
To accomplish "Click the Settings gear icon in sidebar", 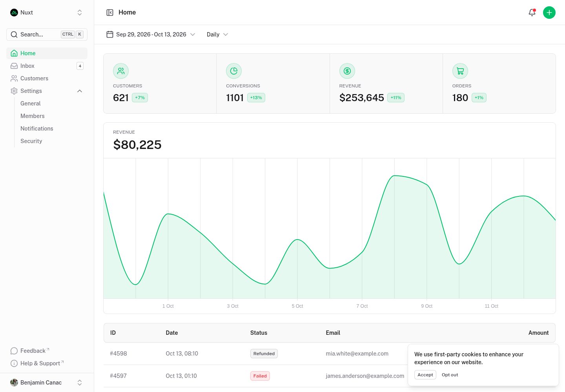I will point(14,91).
